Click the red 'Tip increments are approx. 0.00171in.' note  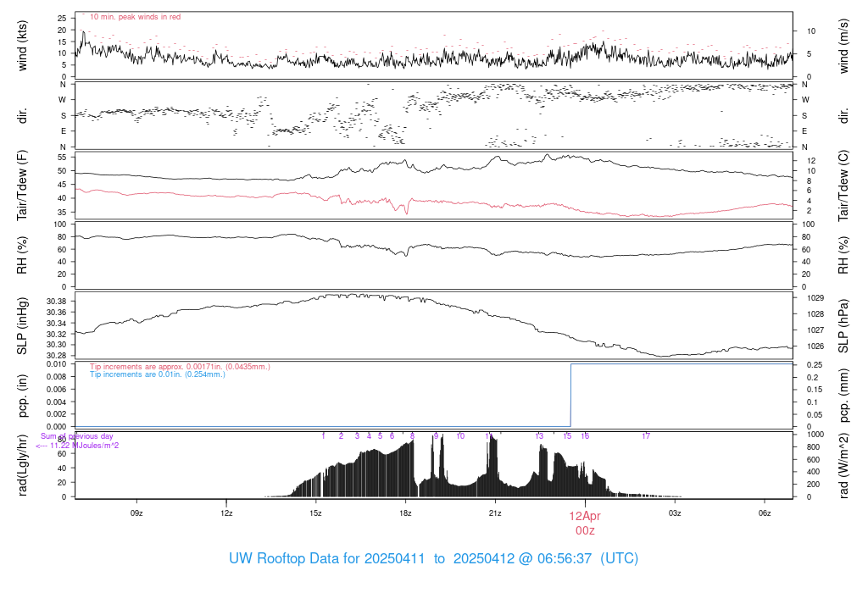coord(180,366)
